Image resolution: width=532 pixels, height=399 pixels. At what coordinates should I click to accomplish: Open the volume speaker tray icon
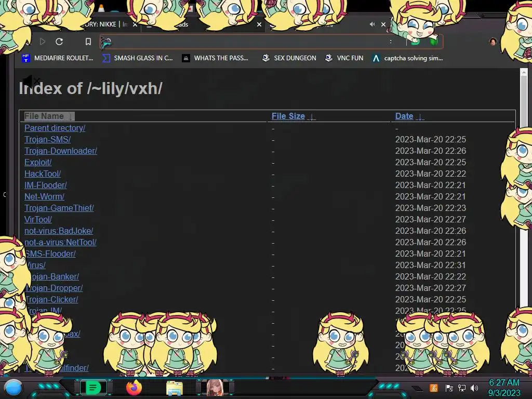click(x=474, y=388)
